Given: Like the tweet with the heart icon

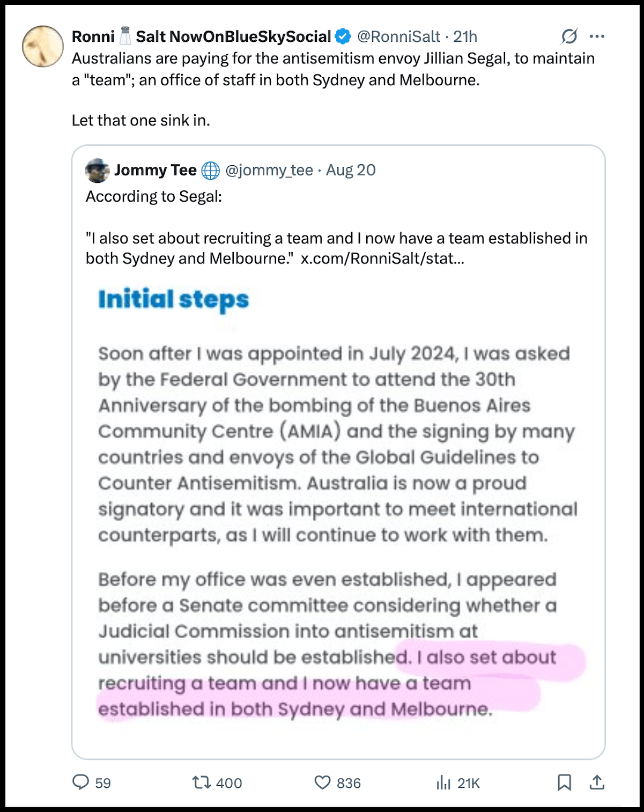Looking at the screenshot, I should [322, 783].
